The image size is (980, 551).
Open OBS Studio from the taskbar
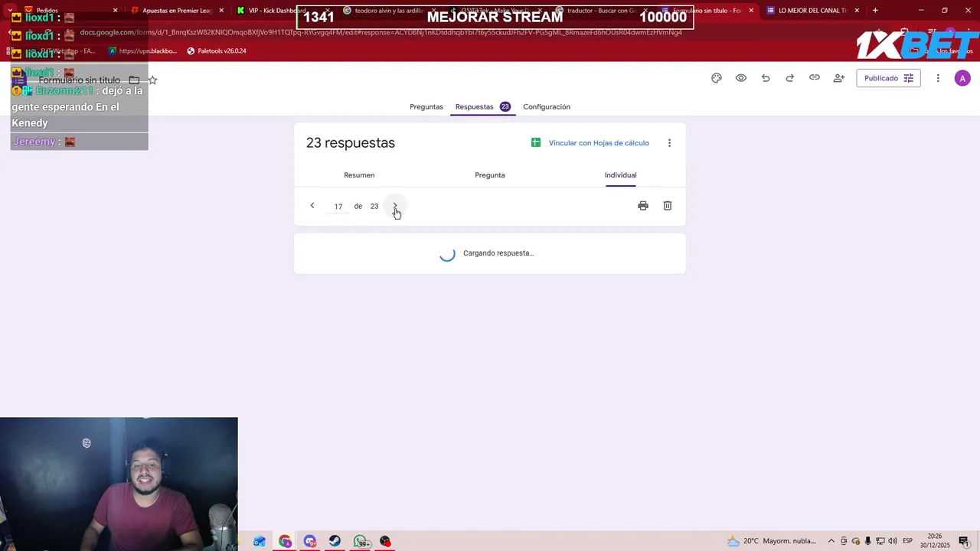(x=385, y=541)
